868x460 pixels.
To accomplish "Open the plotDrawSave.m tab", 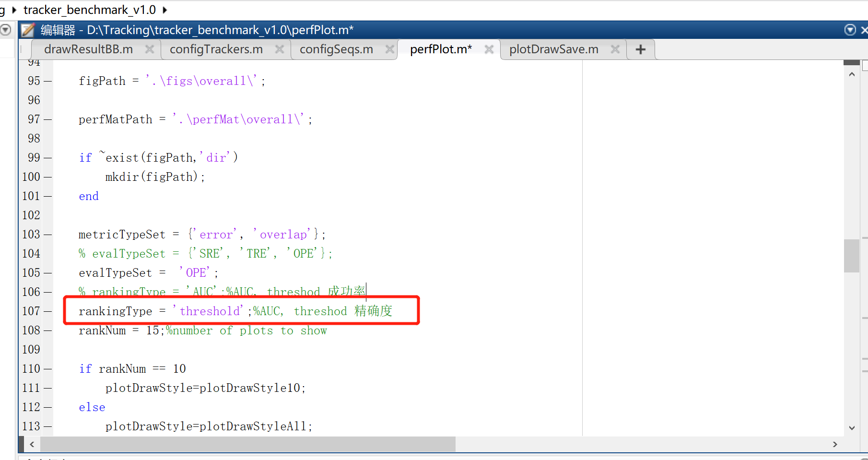I will coord(554,49).
